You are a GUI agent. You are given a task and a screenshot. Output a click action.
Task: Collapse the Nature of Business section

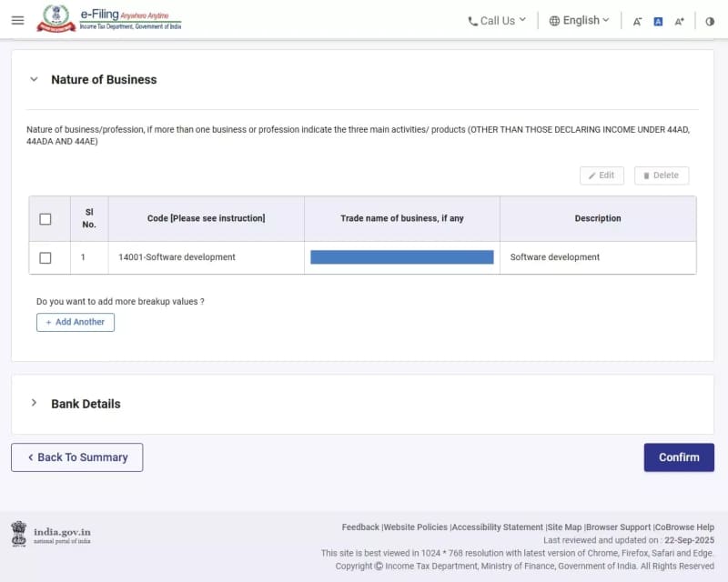[34, 79]
